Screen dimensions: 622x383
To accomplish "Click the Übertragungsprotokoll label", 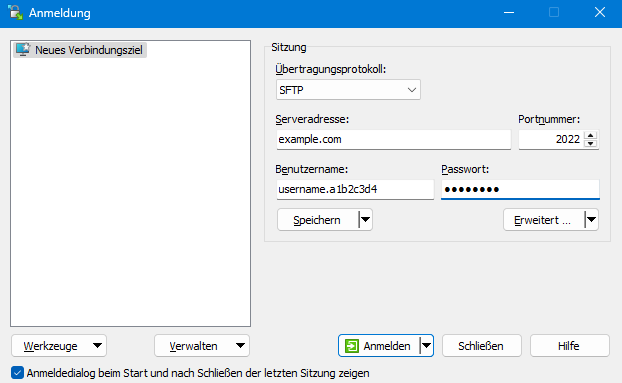I will pos(330,69).
